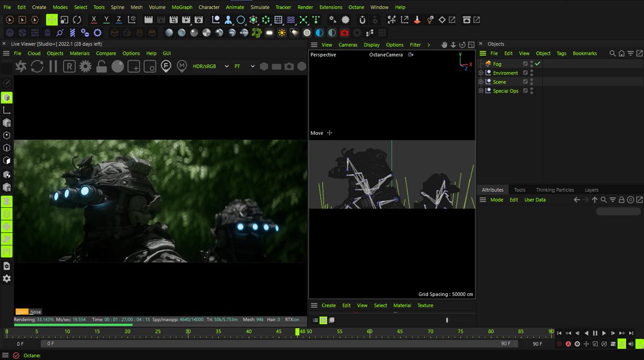The image size is (644, 360).
Task: Click the camera snapshot icon in Live Viewer
Action: click(x=289, y=67)
